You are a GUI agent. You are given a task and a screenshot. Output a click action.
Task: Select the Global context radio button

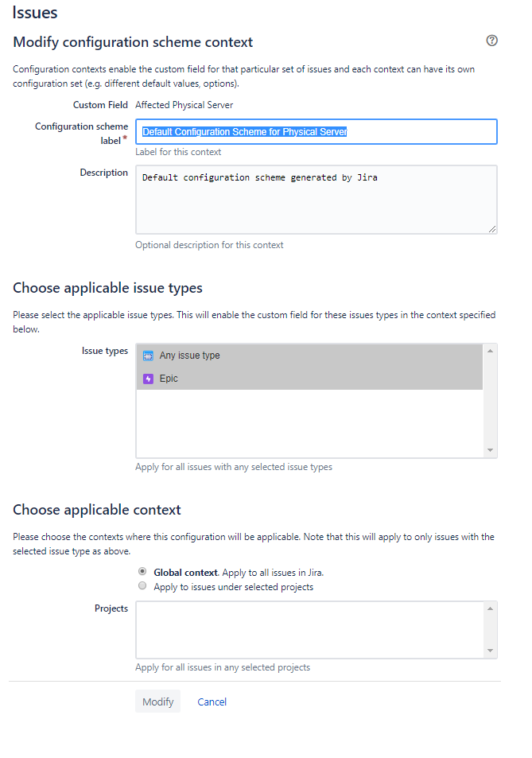coord(142,572)
